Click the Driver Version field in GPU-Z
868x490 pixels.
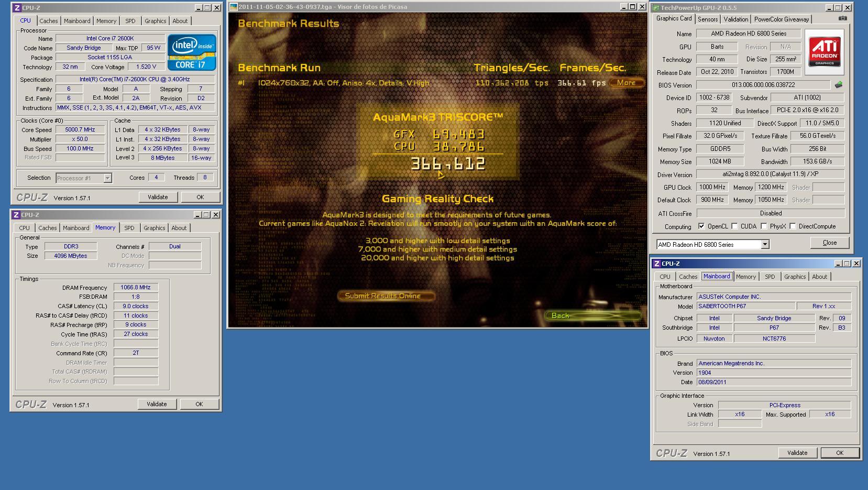pyautogui.click(x=770, y=175)
